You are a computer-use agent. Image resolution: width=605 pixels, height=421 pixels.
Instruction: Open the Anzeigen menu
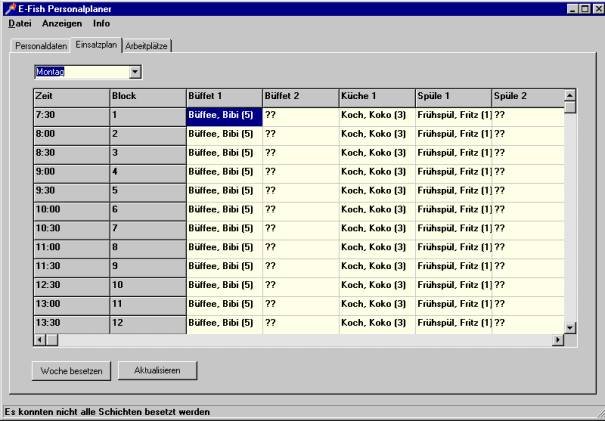[x=62, y=22]
